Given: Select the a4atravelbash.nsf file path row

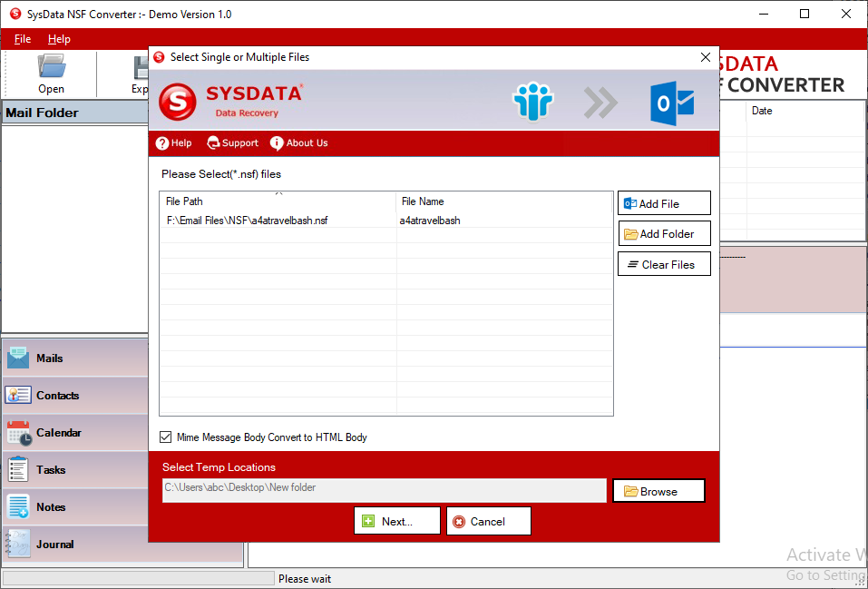Looking at the screenshot, I should (247, 221).
